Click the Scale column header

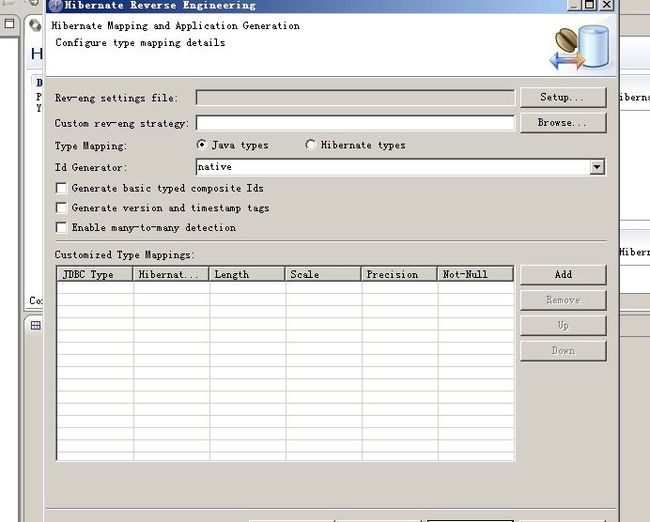coord(323,274)
